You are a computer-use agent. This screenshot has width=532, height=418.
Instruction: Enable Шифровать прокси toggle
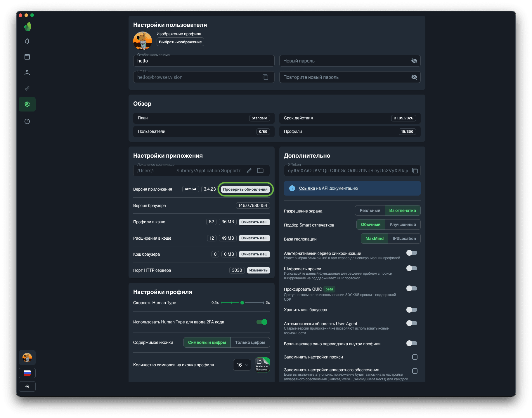412,268
